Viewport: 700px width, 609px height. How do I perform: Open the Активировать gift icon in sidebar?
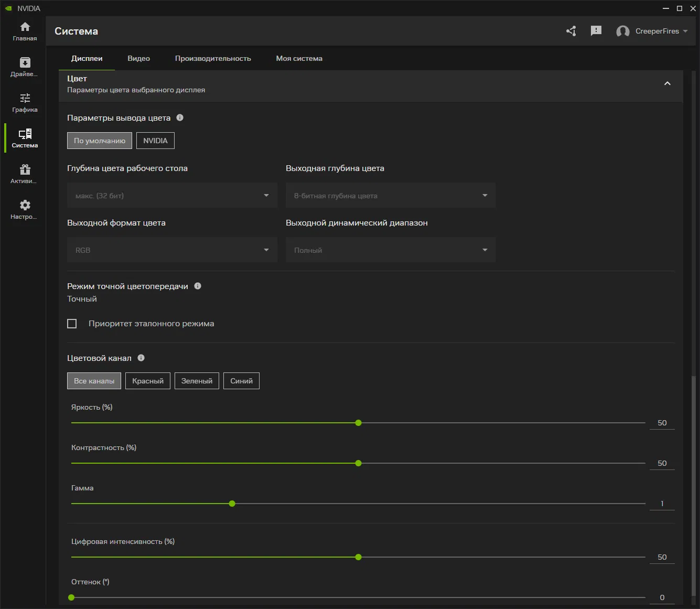(x=25, y=174)
